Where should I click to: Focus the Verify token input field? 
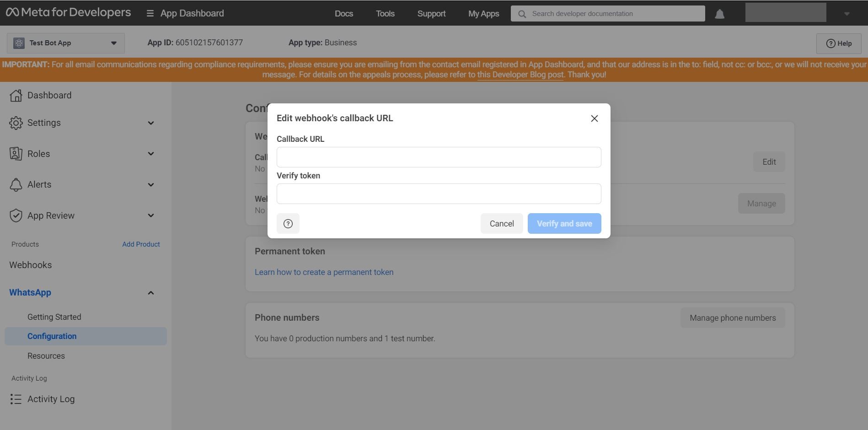pyautogui.click(x=439, y=193)
